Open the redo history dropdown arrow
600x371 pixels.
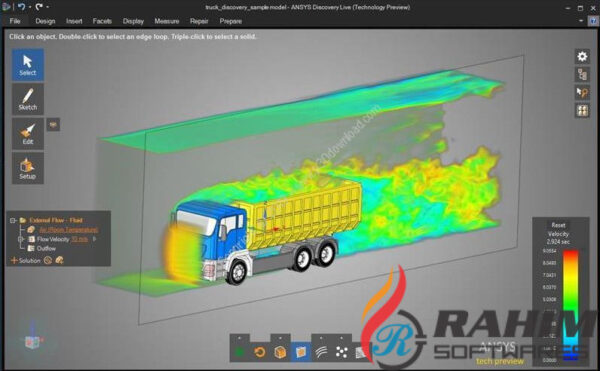pos(47,7)
